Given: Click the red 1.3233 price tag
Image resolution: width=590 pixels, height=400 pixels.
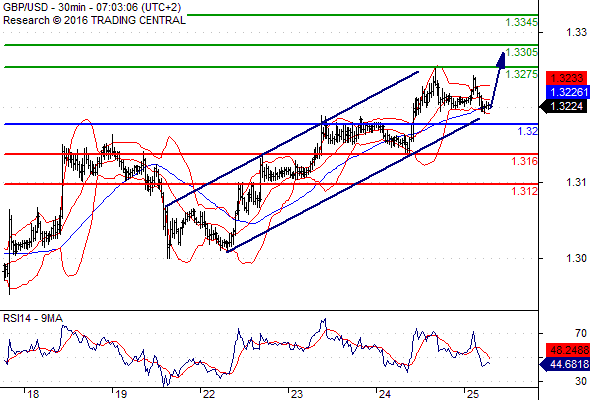Looking at the screenshot, I should coord(567,78).
